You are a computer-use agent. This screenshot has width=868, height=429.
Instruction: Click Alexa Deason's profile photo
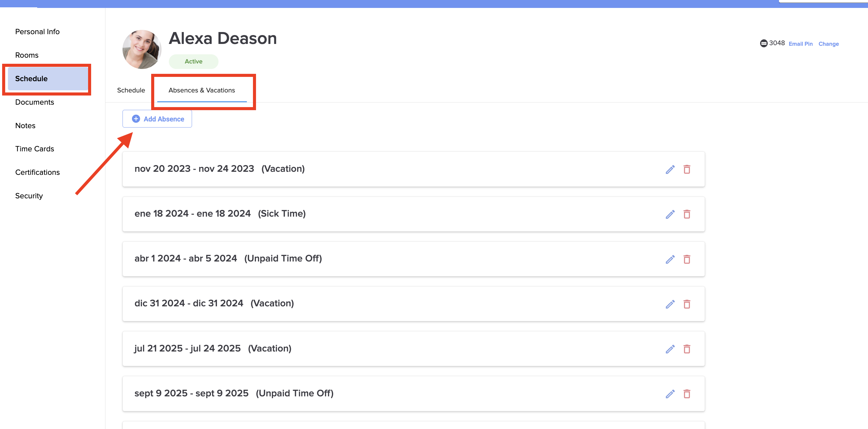[x=142, y=49]
